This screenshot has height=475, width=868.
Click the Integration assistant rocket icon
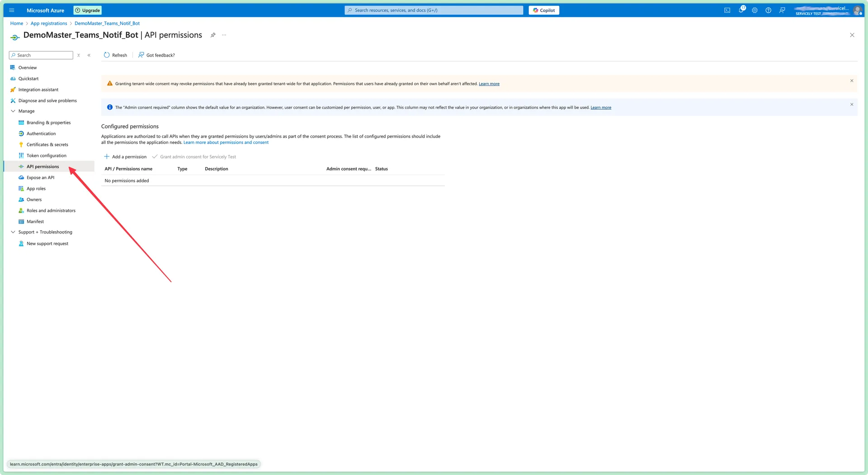point(13,90)
